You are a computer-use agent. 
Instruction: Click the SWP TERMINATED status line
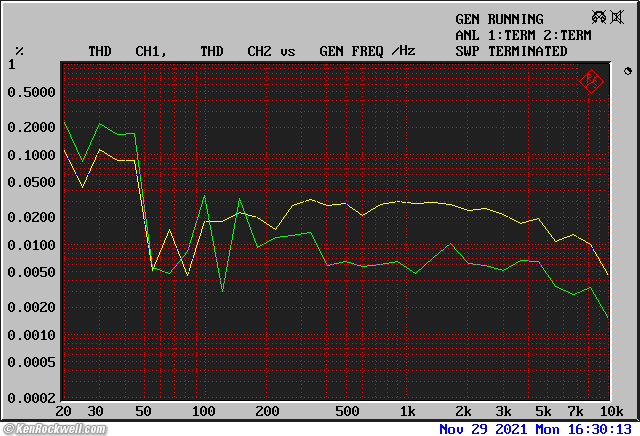pyautogui.click(x=511, y=51)
